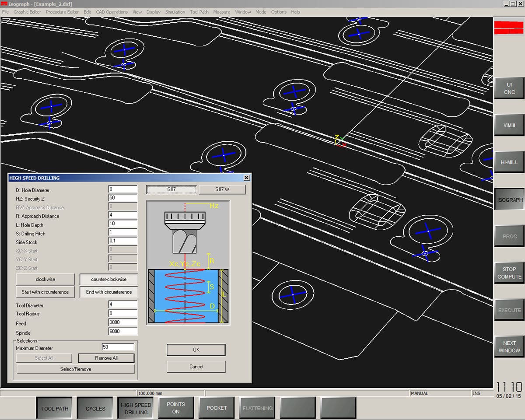Select the ISOGRAPH module
This screenshot has height=420, width=525.
[x=509, y=199]
